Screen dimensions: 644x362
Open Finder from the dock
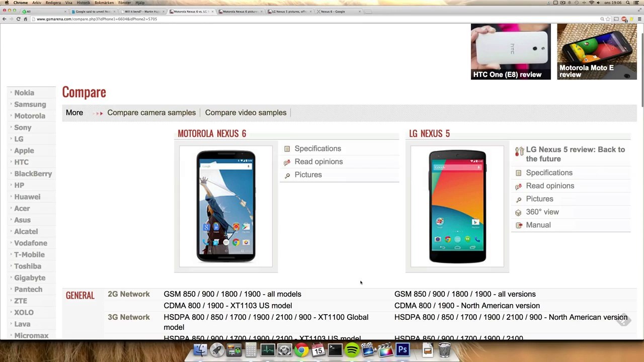(200, 349)
